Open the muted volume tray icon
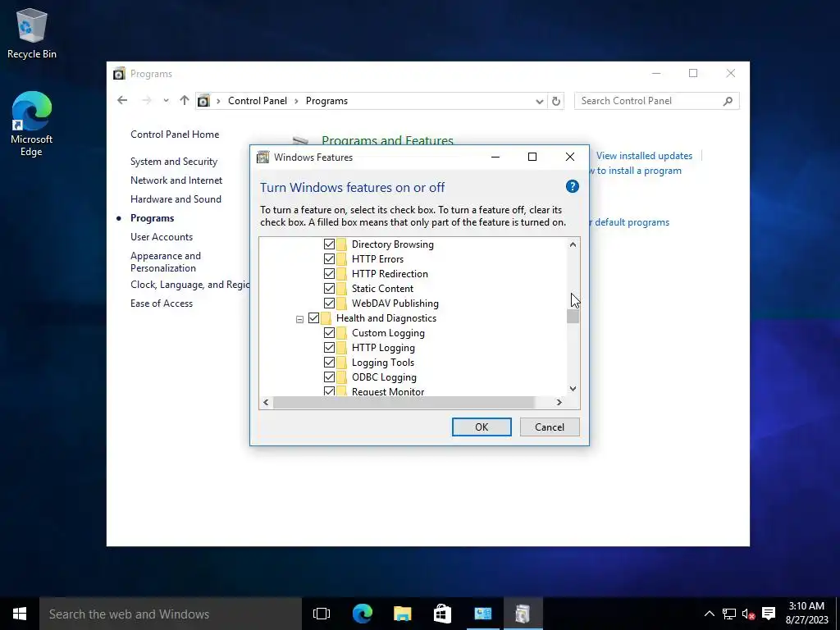The image size is (840, 630). [748, 614]
